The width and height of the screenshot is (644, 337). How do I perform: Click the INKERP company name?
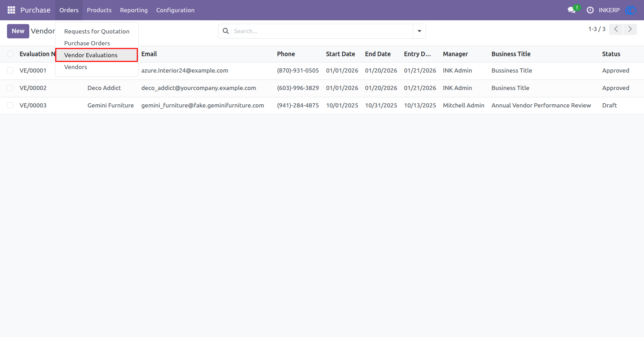[609, 10]
